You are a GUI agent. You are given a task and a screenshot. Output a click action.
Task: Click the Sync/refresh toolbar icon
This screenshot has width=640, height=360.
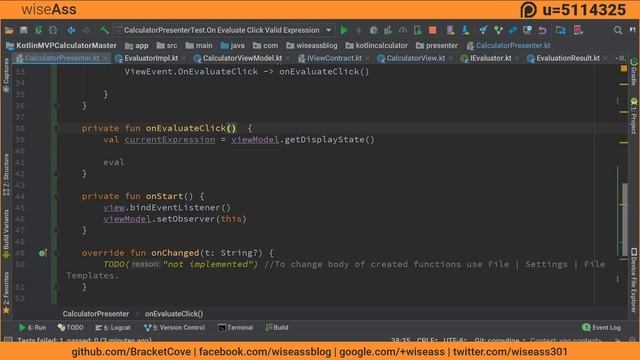38,30
